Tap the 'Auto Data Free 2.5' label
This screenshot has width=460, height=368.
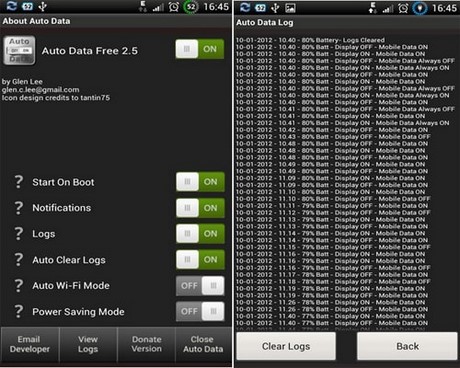pos(89,51)
